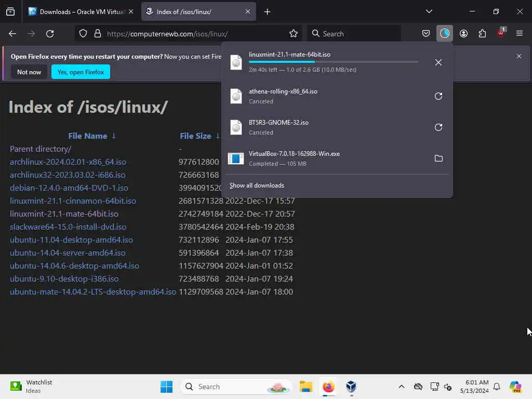Click the Not now button
The height and width of the screenshot is (399, 532).
click(x=29, y=72)
